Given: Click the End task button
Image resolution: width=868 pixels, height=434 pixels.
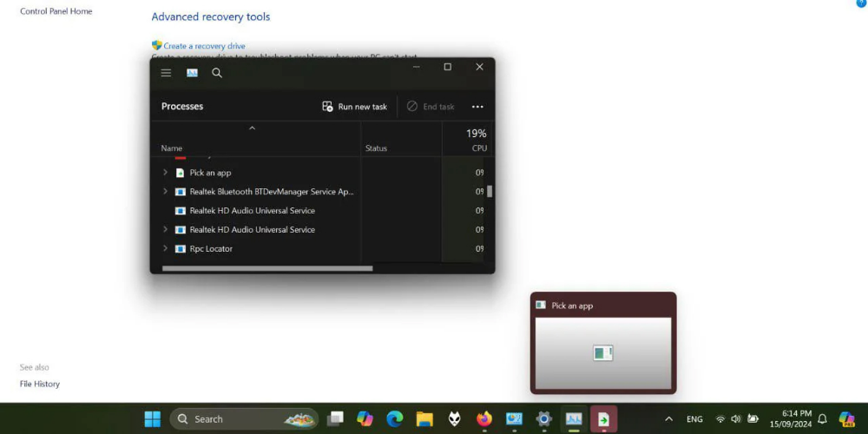Looking at the screenshot, I should [x=431, y=106].
